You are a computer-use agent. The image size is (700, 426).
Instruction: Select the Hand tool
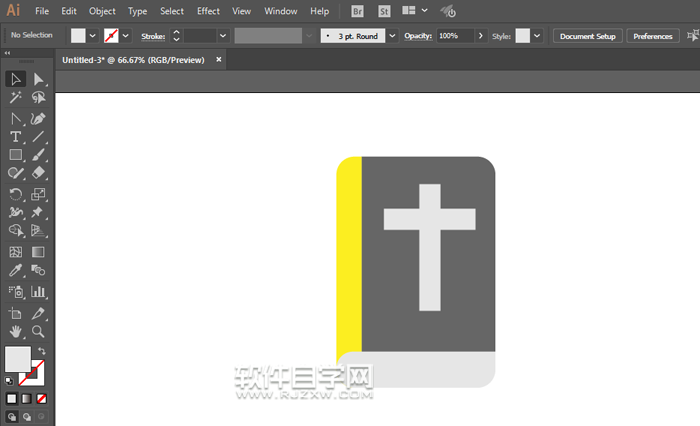point(16,331)
